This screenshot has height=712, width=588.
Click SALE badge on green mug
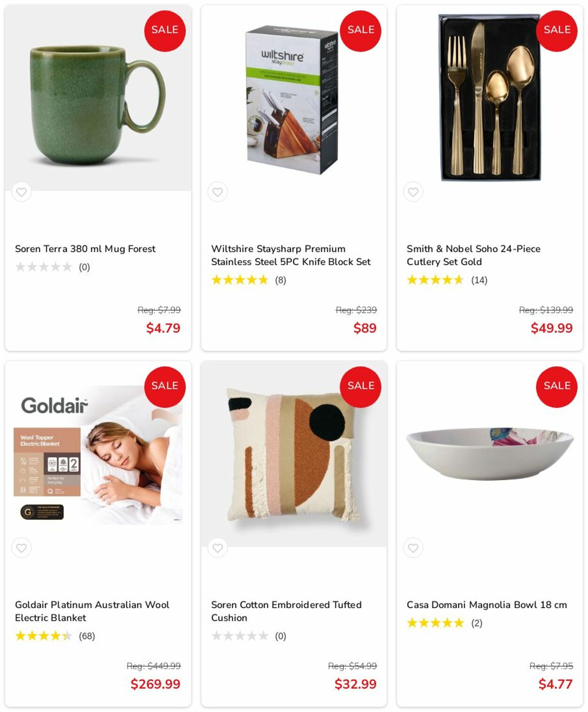165,31
